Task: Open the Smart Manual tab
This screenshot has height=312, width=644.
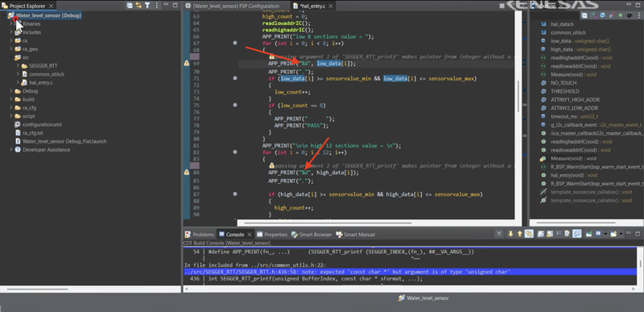Action: pos(355,235)
